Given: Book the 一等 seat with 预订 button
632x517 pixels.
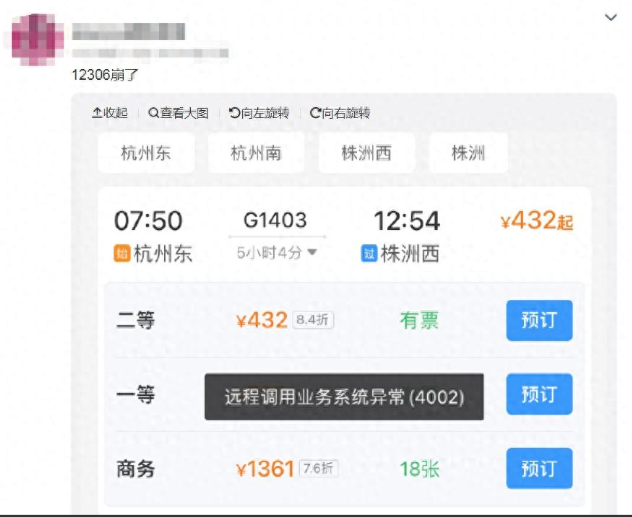Looking at the screenshot, I should pyautogui.click(x=539, y=394).
